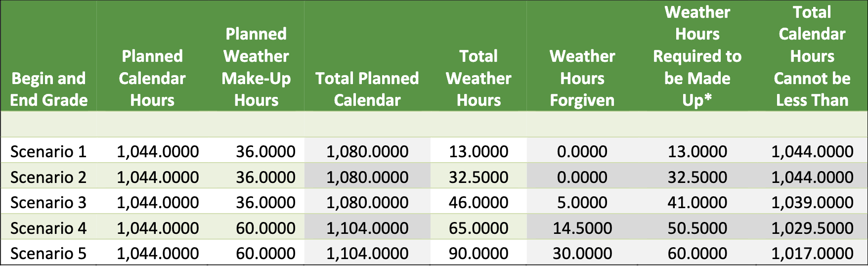Click the Scenario 3 row label
This screenshot has height=266, width=868.
tap(48, 202)
